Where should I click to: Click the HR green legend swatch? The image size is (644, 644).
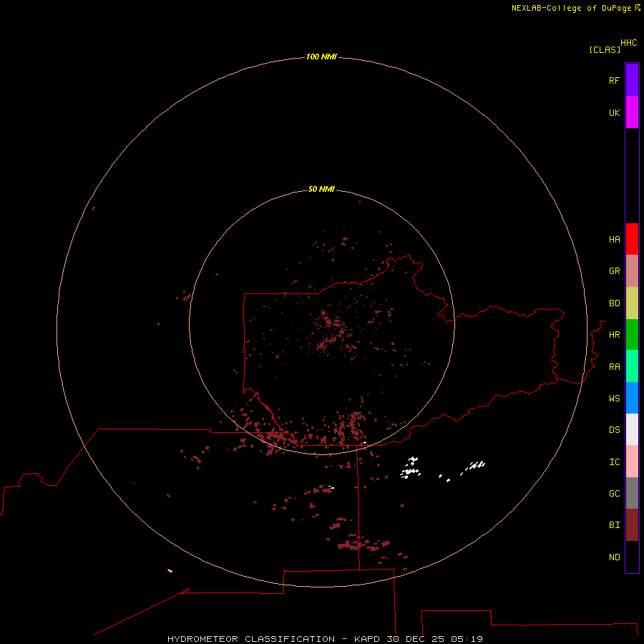[x=632, y=335]
